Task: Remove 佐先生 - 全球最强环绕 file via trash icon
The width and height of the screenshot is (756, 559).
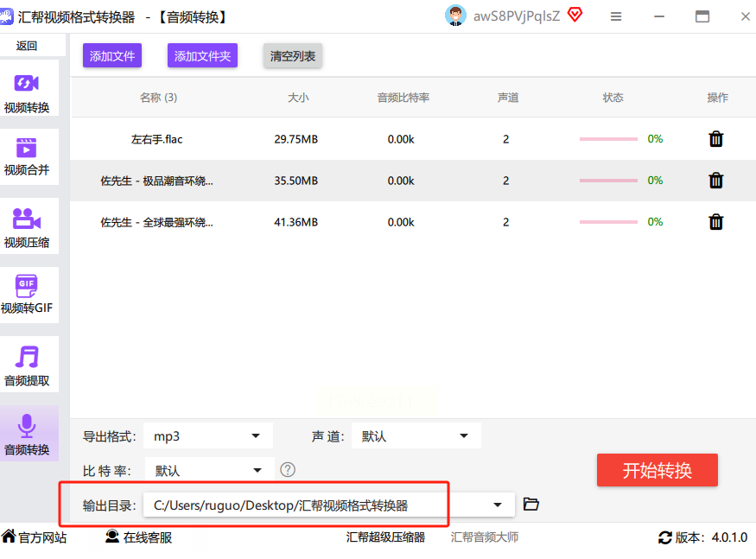Action: 715,222
